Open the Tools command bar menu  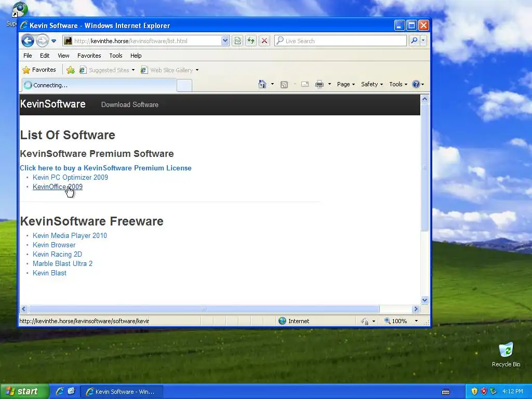(x=398, y=84)
